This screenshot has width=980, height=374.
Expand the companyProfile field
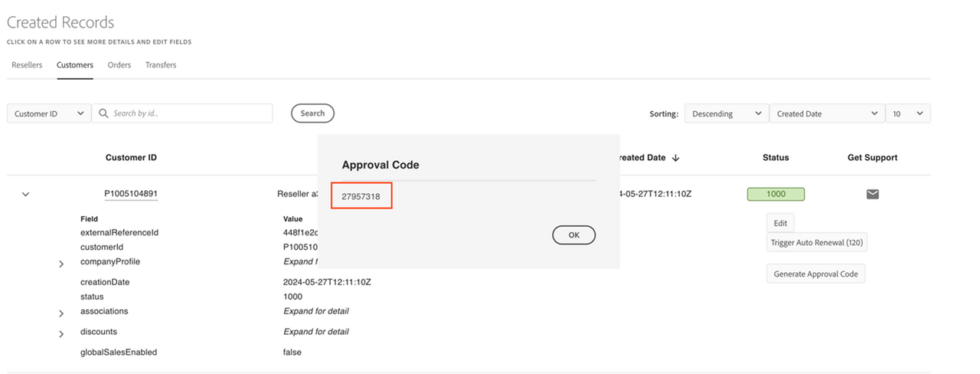(61, 264)
